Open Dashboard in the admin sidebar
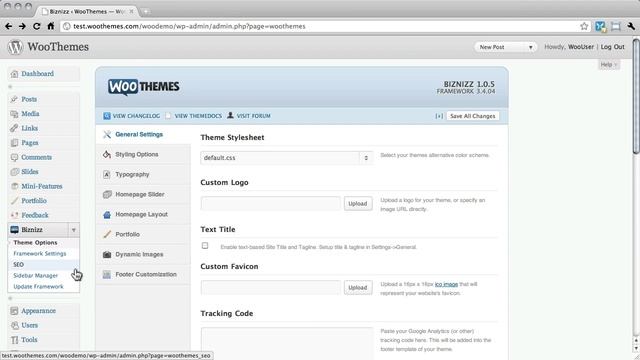This screenshot has width=640, height=360. click(37, 73)
